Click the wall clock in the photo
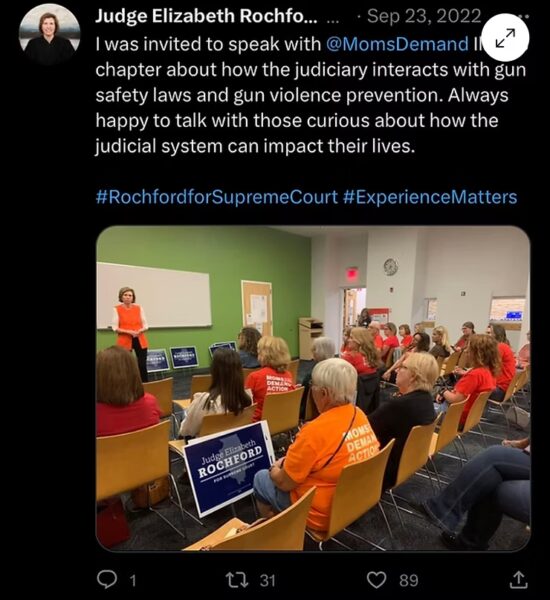 (x=391, y=266)
